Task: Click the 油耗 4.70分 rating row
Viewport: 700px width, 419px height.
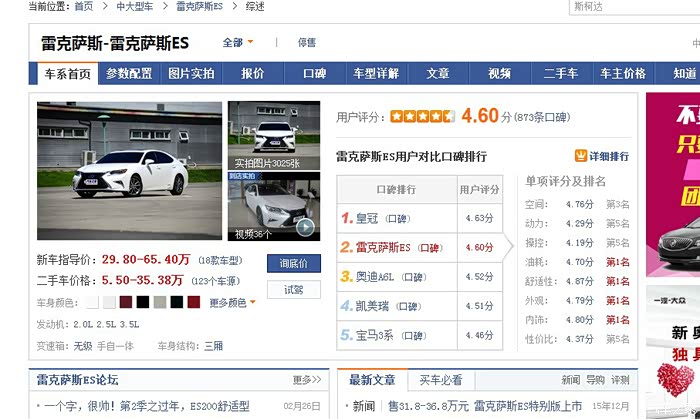Action: pyautogui.click(x=577, y=262)
